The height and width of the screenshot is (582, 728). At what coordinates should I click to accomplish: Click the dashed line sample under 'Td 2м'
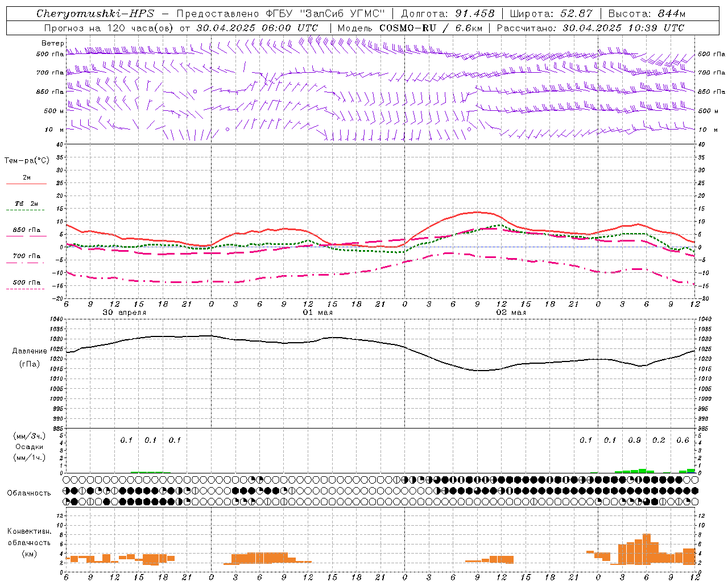25,210
